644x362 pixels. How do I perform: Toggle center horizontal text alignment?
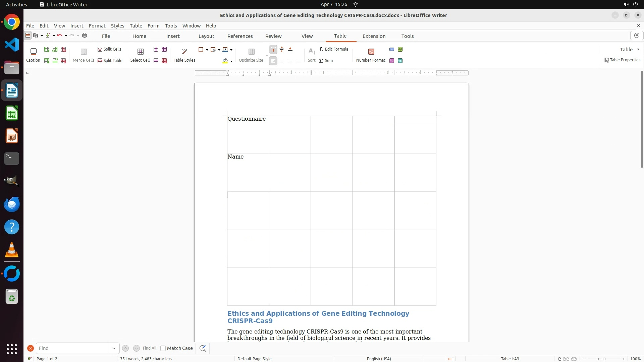282,61
